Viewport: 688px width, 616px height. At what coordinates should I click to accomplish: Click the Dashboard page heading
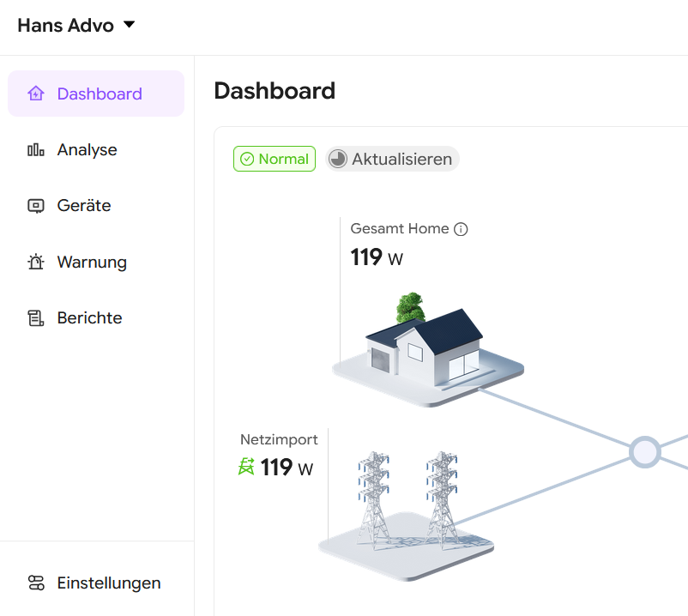[x=275, y=91]
